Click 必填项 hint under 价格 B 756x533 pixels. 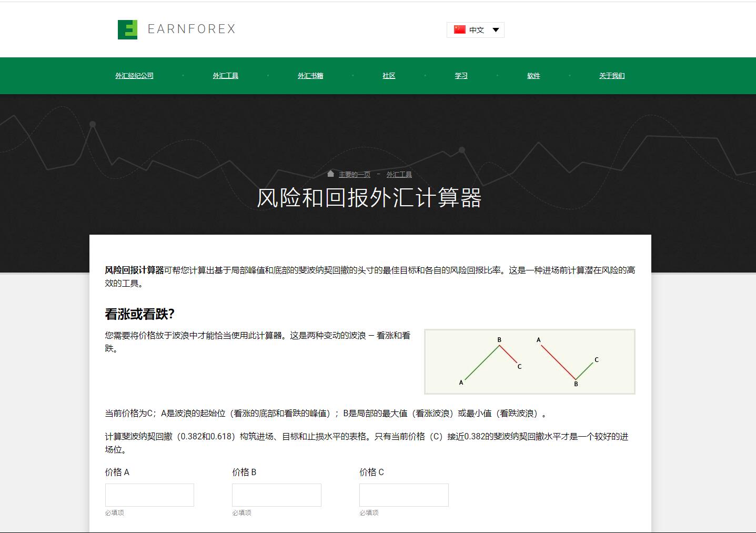coord(242,513)
